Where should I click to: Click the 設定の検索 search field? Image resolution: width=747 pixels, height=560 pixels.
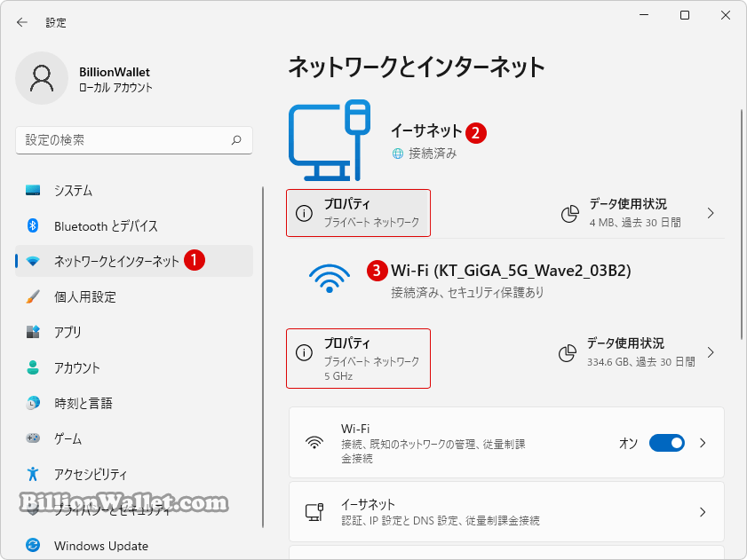click(x=134, y=140)
